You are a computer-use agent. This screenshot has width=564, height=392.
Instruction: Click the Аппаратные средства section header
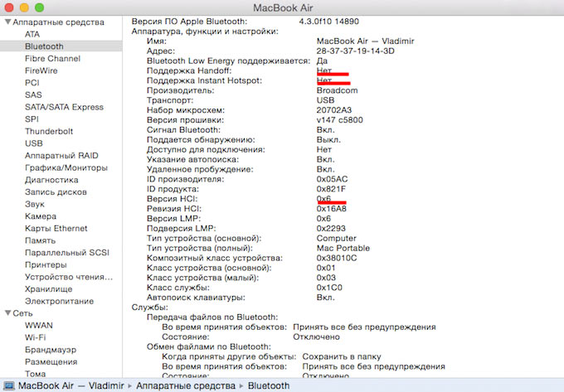pos(58,22)
